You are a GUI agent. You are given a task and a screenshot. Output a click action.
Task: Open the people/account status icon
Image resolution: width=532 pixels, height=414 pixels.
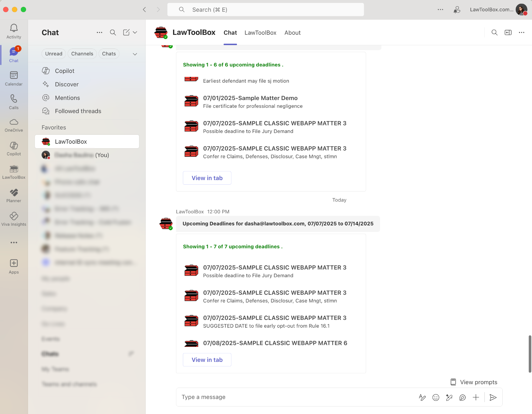[457, 9]
